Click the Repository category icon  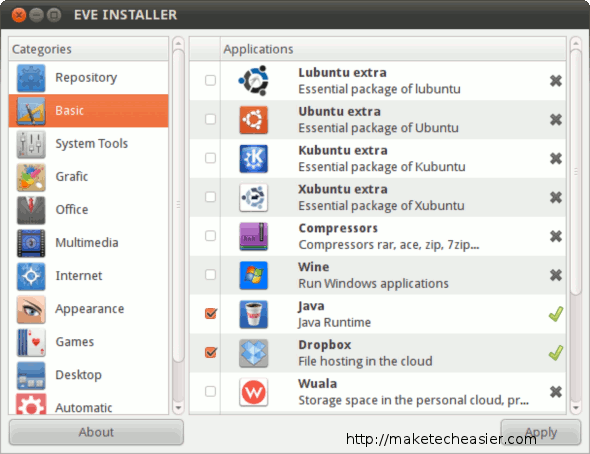[31, 78]
